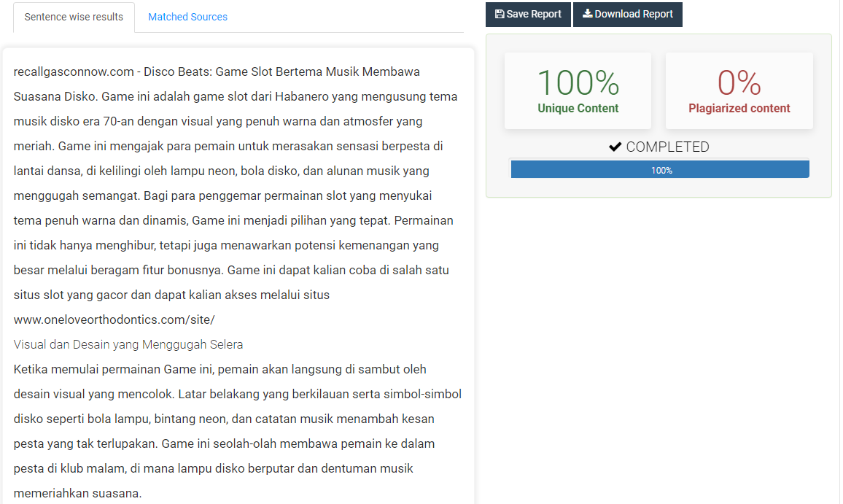
Task: Click the blue 100% progress bar
Action: [660, 170]
